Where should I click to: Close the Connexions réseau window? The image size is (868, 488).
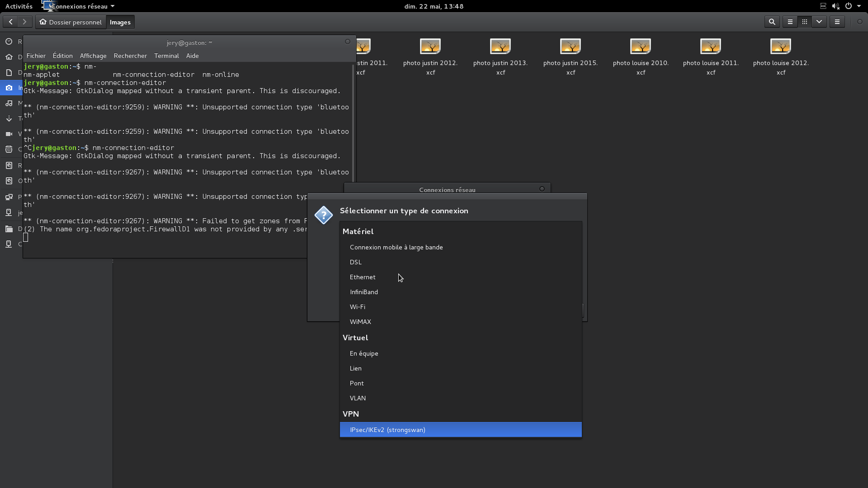pyautogui.click(x=542, y=189)
